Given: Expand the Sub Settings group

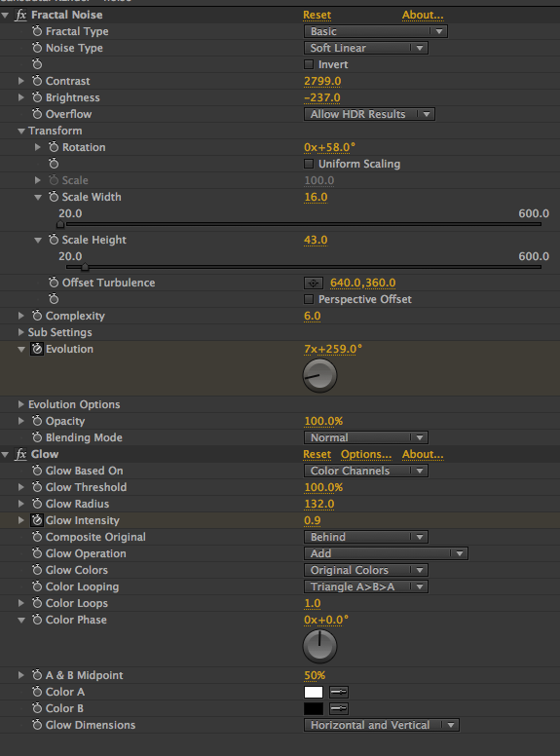Looking at the screenshot, I should pos(21,332).
